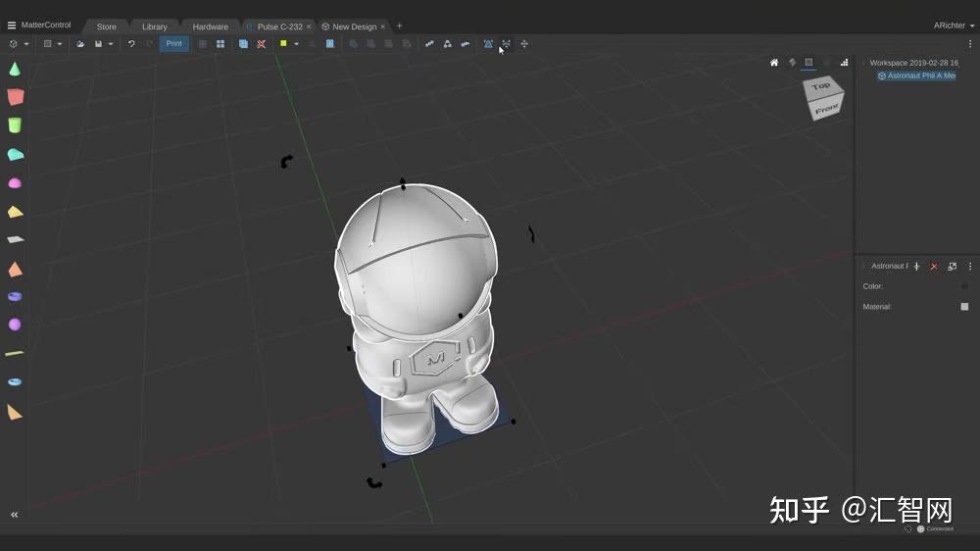Image resolution: width=980 pixels, height=551 pixels.
Task: Click the bed square toolbar icon
Action: 47,44
